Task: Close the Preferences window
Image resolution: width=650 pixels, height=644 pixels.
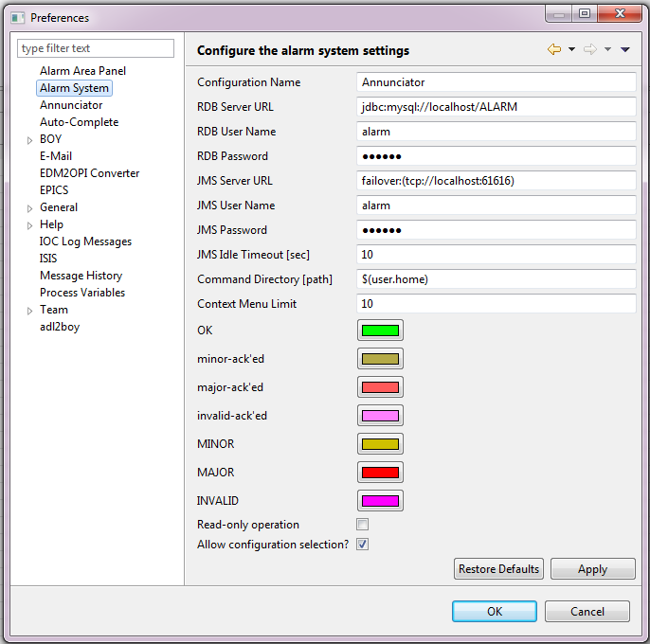Action: pyautogui.click(x=620, y=13)
